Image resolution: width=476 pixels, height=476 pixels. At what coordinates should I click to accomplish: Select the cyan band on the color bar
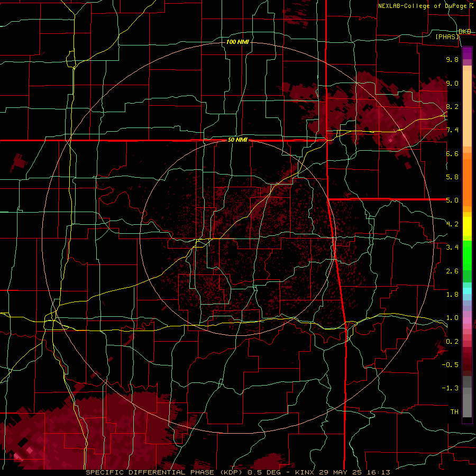tap(467, 290)
